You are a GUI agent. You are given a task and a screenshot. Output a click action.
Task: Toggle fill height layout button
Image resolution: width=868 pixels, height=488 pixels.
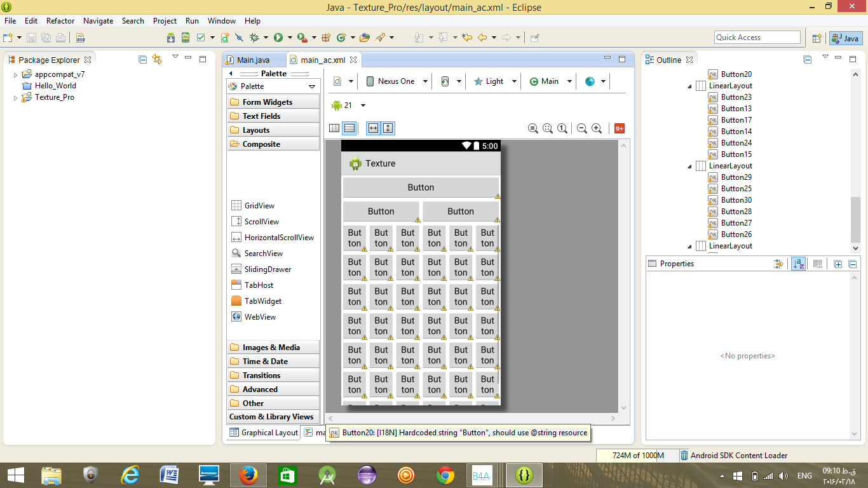pos(388,128)
